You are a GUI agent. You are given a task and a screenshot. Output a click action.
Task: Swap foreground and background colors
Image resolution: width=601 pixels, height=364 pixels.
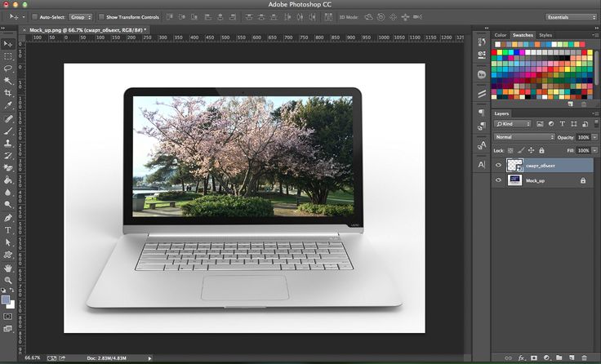(12, 290)
